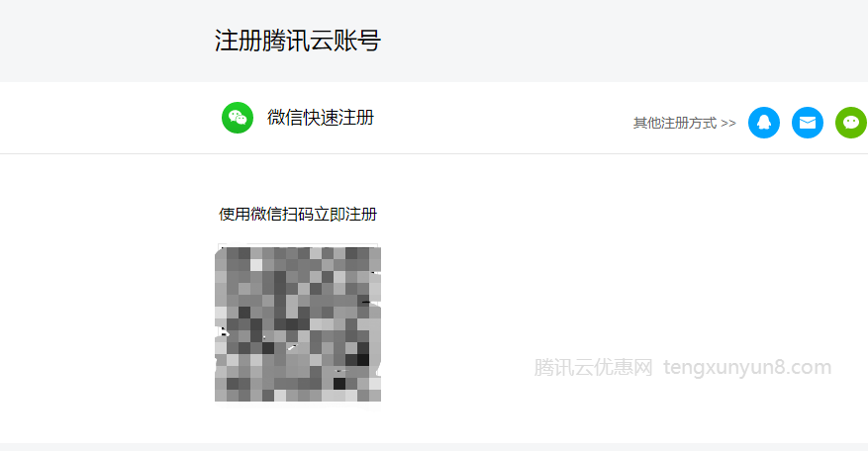868x451 pixels.
Task: Click the blurred WeChat QR code image
Action: [x=298, y=324]
